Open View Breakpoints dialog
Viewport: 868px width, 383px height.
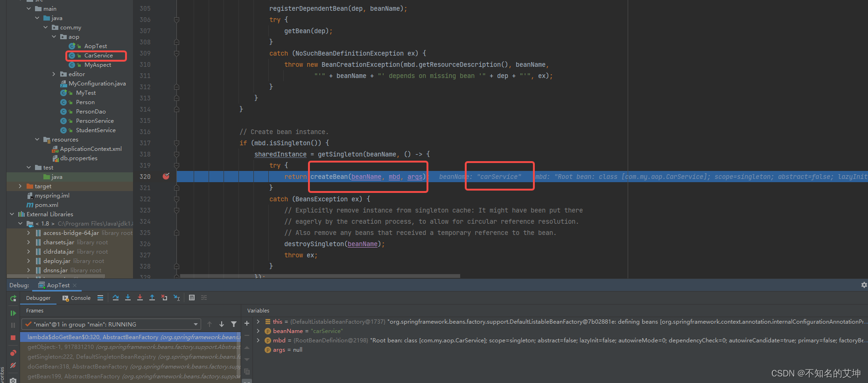(x=13, y=353)
